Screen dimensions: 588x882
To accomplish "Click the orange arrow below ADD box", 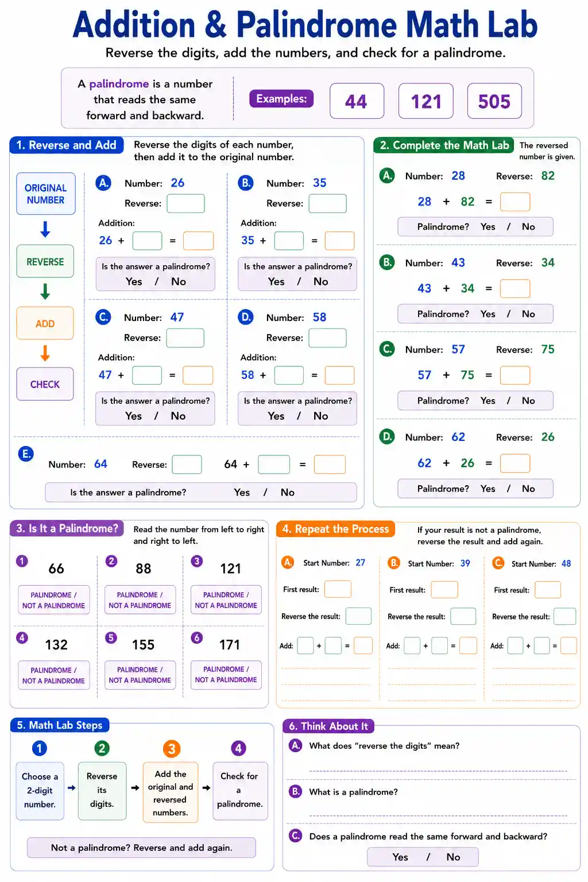I will [x=45, y=353].
